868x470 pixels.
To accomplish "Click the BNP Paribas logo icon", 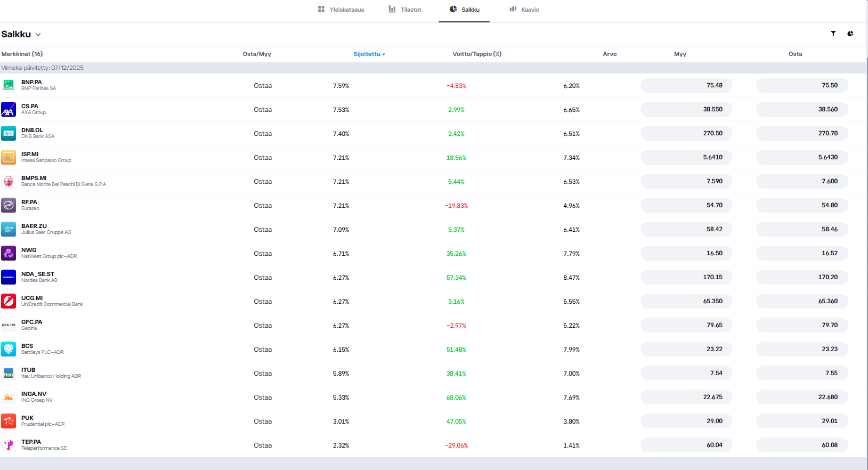I will pos(9,85).
